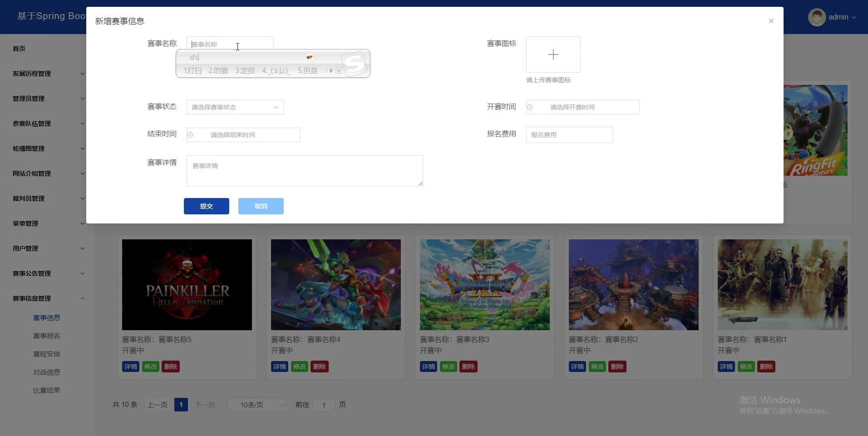Screen dimensions: 868x436
Task: Go to previous page with 上一页
Action: click(x=157, y=405)
